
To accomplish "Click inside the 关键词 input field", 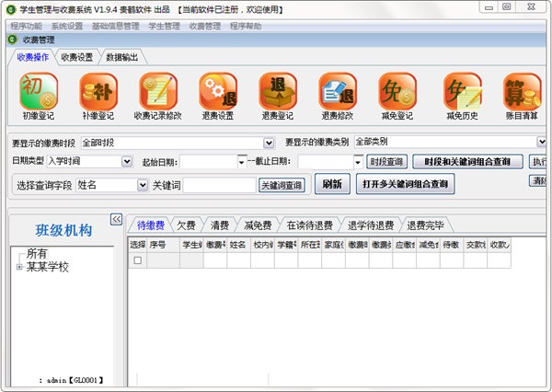I will click(x=219, y=185).
